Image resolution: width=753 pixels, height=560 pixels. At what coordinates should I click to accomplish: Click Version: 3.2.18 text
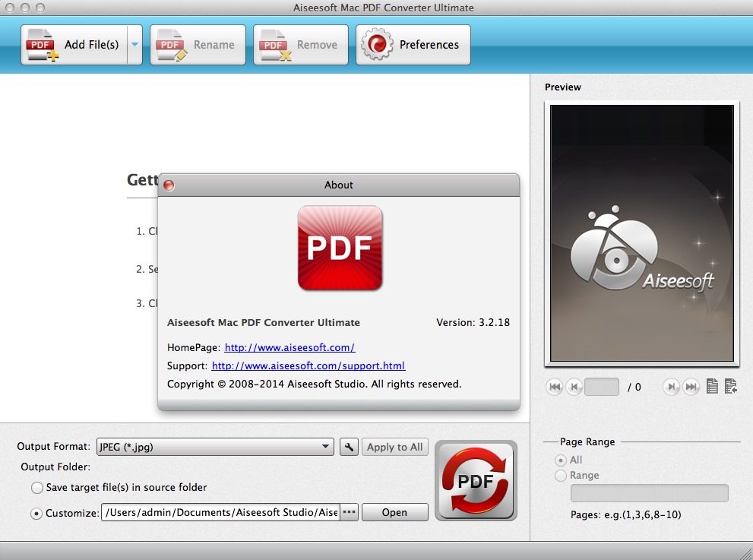coord(473,322)
